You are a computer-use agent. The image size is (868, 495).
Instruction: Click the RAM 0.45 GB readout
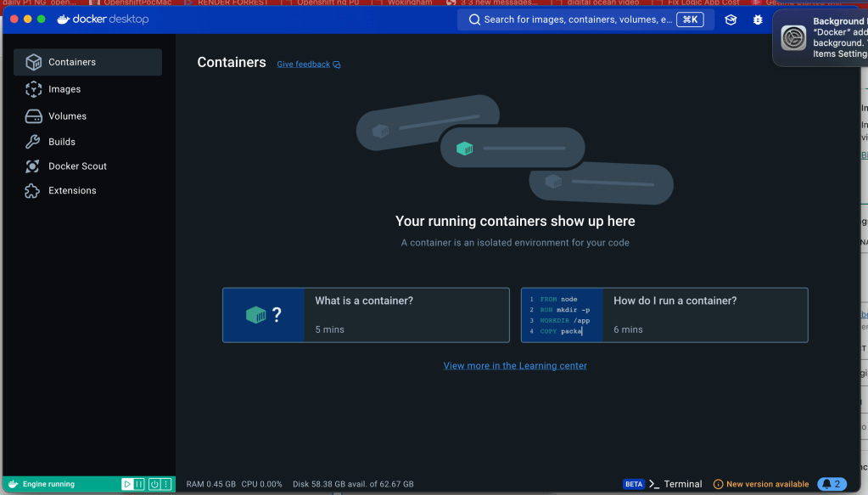tap(211, 484)
